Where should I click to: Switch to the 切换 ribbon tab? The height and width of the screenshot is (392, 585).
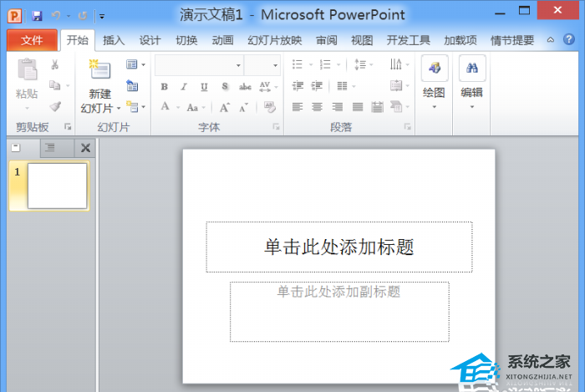click(186, 40)
